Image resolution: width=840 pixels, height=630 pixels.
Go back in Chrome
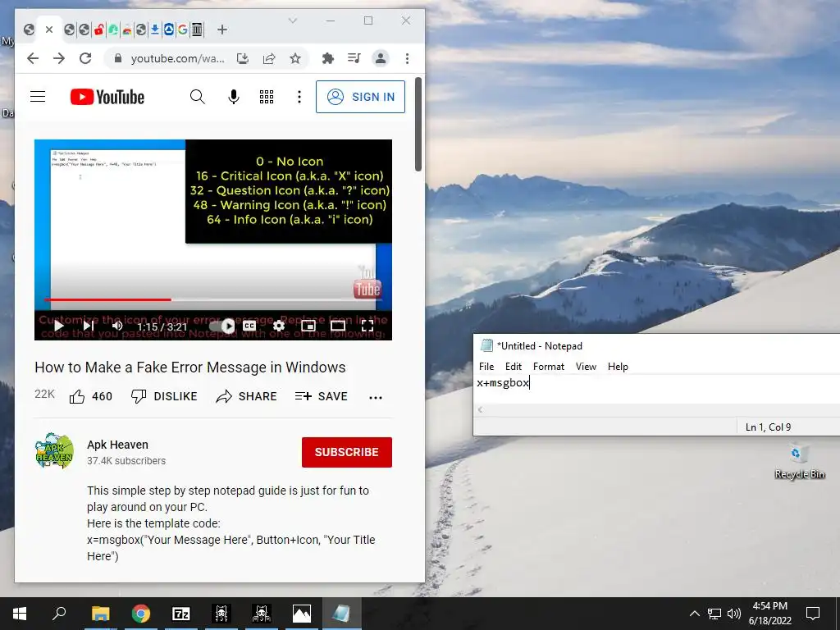[33, 58]
